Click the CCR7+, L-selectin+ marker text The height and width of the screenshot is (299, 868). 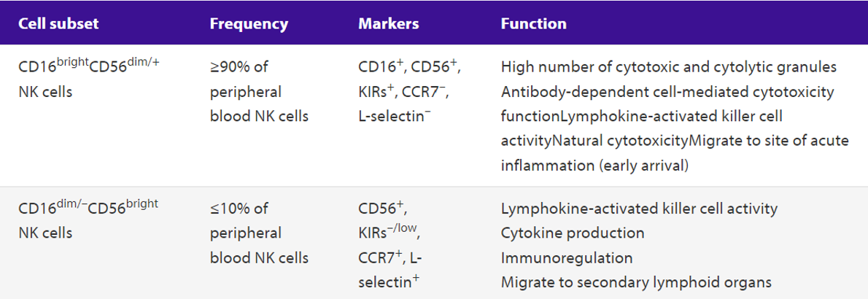(x=390, y=270)
